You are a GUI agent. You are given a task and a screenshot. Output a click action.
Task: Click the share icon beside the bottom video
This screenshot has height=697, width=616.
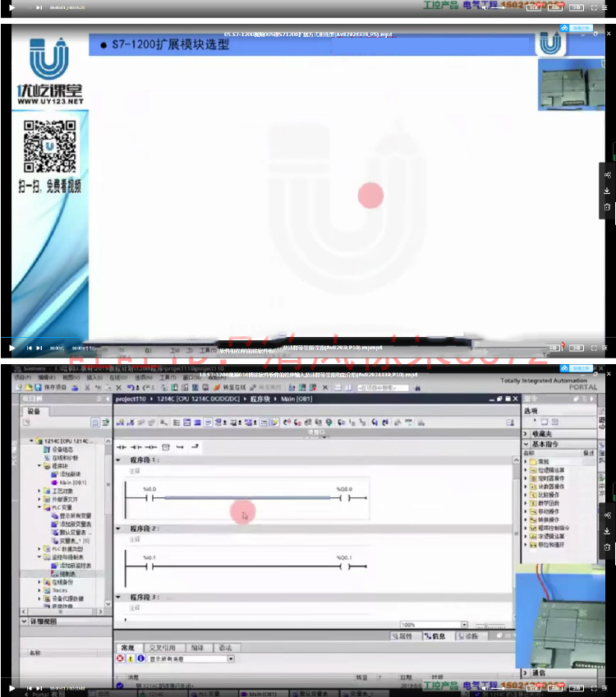pos(607,515)
